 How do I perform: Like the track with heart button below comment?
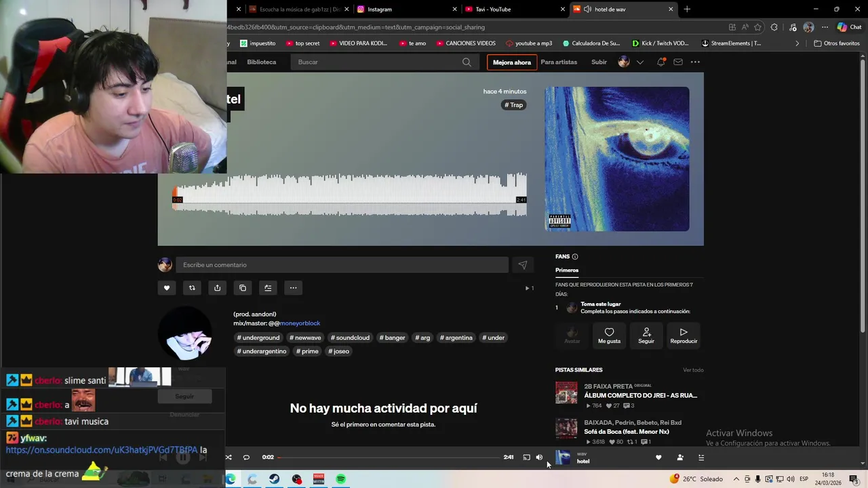pos(167,288)
